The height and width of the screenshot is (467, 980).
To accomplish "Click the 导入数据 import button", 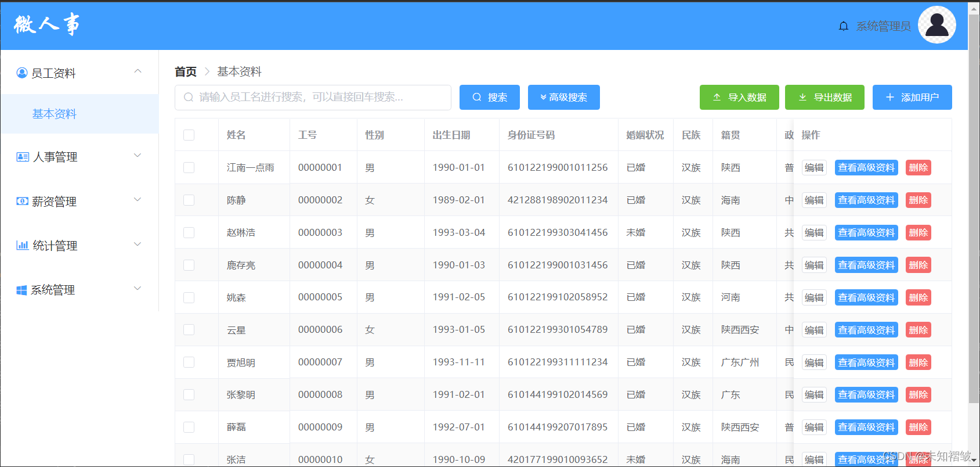I will coord(739,97).
